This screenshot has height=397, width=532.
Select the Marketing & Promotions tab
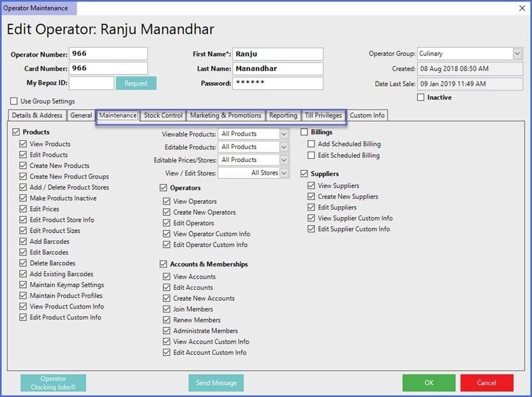226,115
